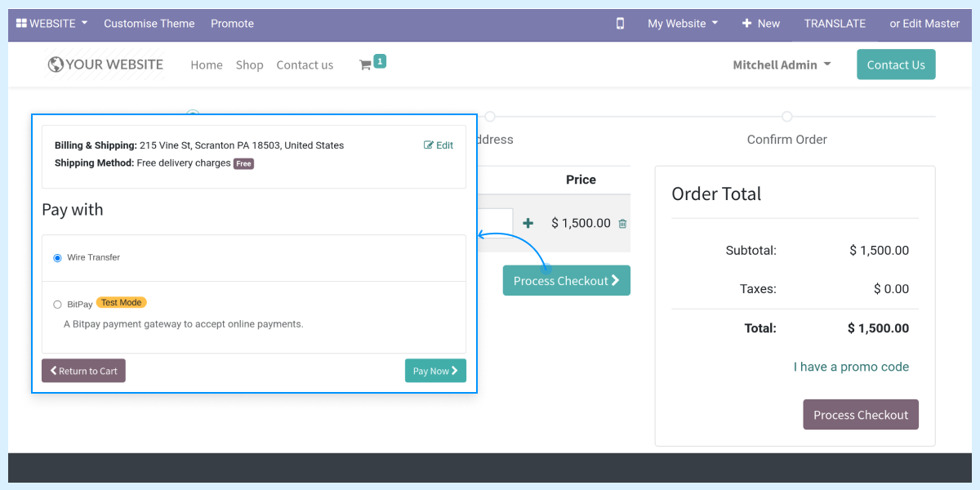The height and width of the screenshot is (490, 980).
Task: Increase quantity with the plus icon
Action: pyautogui.click(x=528, y=222)
